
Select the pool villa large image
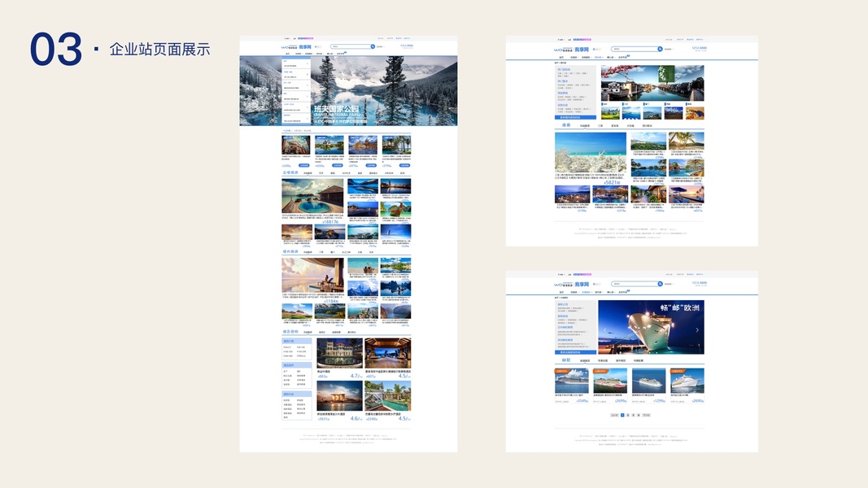click(x=312, y=196)
